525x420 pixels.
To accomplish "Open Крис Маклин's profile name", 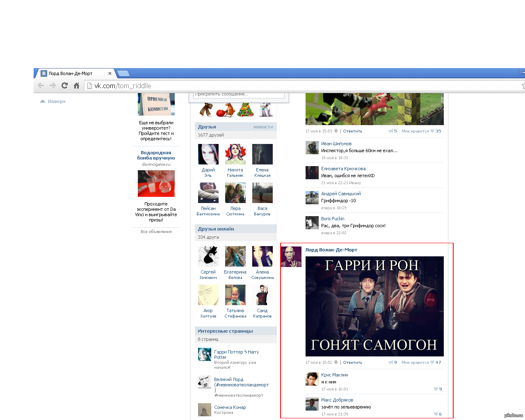I will (334, 375).
